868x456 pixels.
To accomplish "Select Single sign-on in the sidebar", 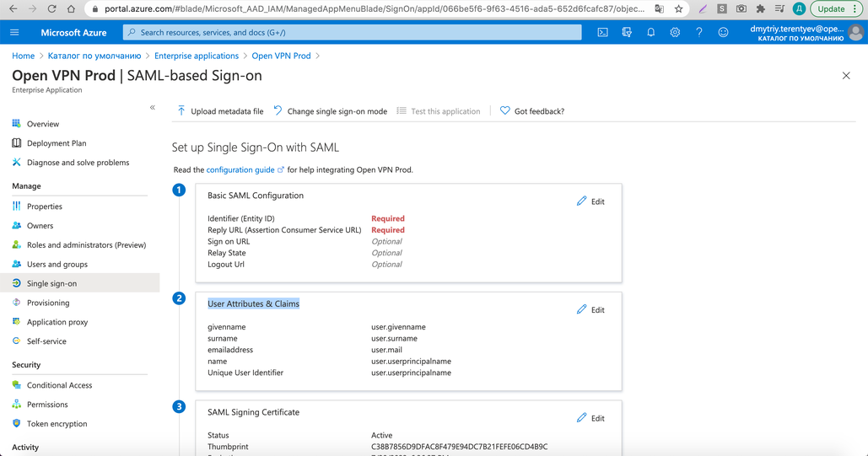I will tap(79, 283).
